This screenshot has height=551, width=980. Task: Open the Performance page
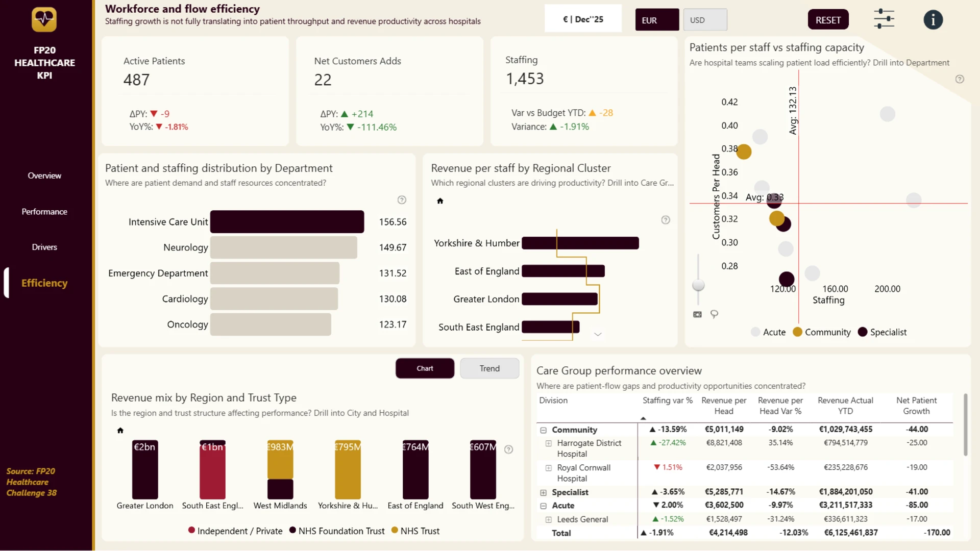point(44,212)
